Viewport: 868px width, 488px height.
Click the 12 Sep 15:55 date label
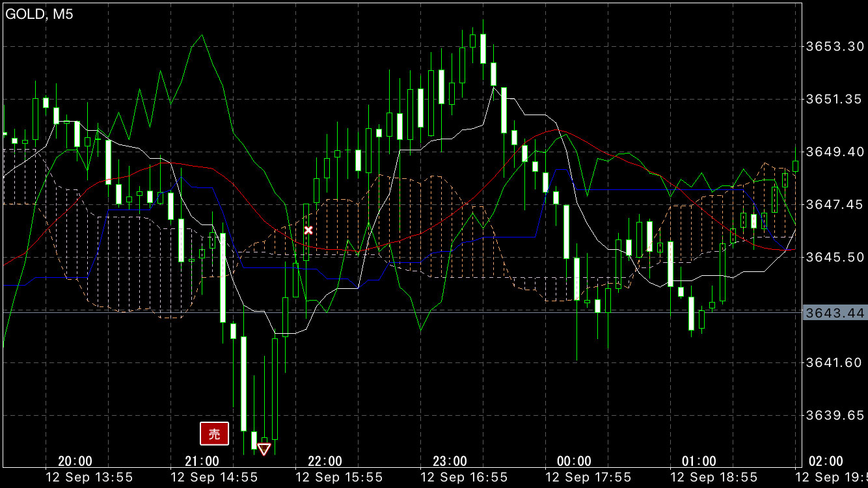339,478
